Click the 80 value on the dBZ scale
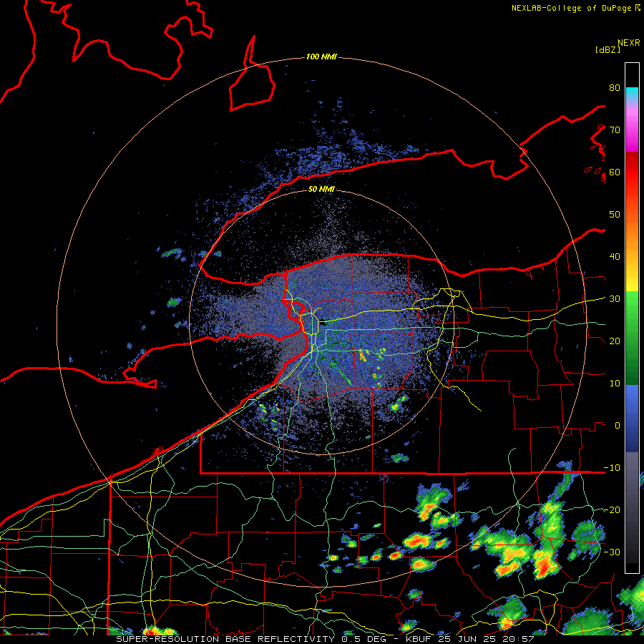This screenshot has width=644, height=644. 615,88
